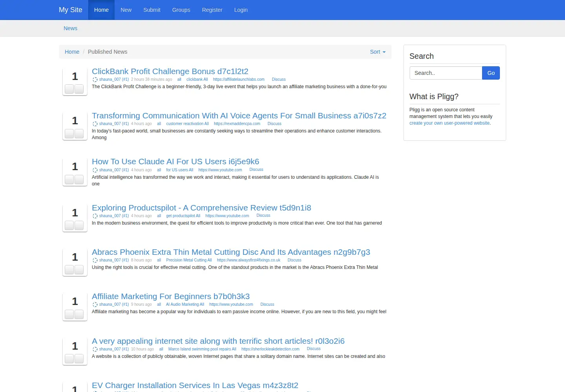565x392 pixels.
Task: Open the Abracs Phoenix Extra Thin title
Action: point(231,252)
